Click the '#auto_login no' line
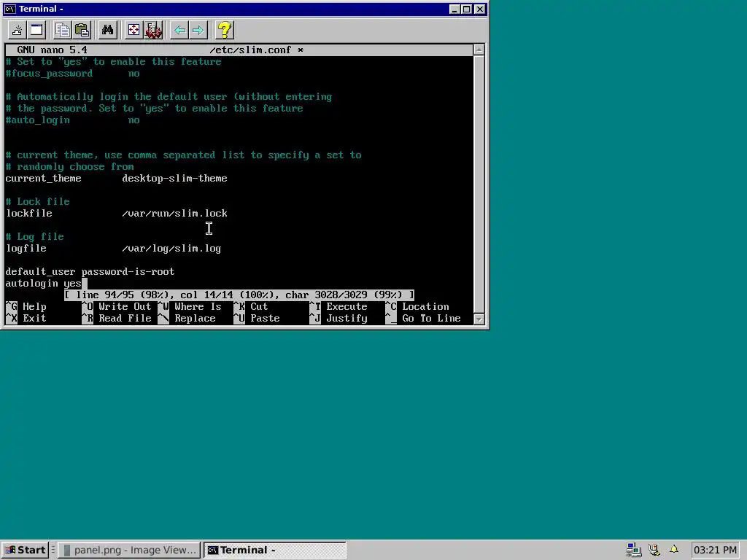The width and height of the screenshot is (747, 560). pos(72,120)
